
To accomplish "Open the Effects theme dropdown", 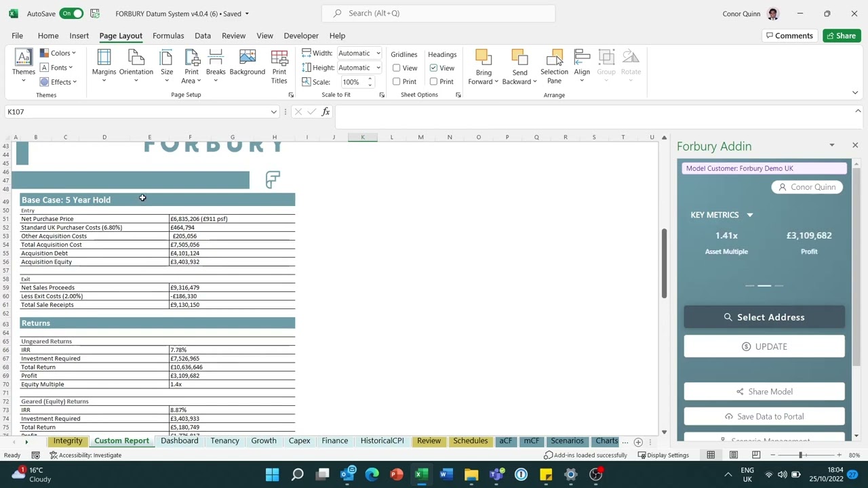I will 58,82.
